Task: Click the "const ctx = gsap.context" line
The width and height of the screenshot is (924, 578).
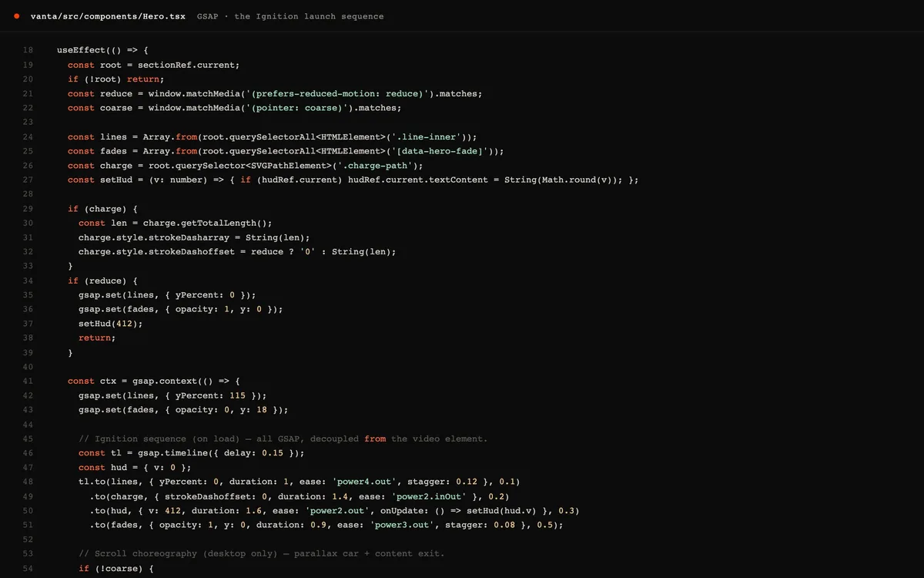Action: click(x=154, y=381)
